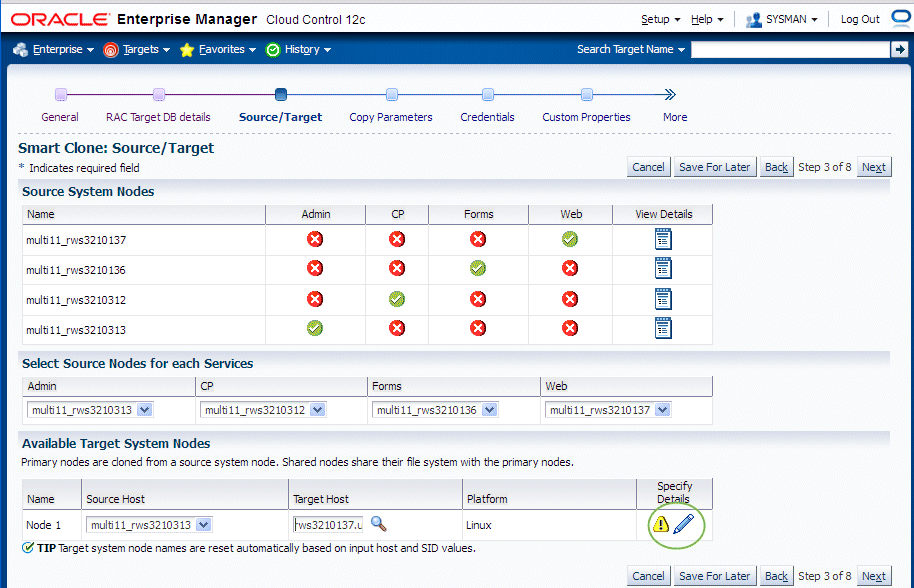Click More wizard steps arrow
This screenshot has height=588, width=914.
point(670,94)
